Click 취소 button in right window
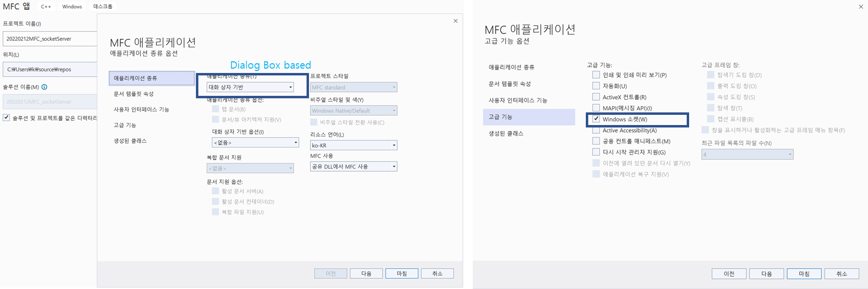868x289 pixels. [x=842, y=274]
